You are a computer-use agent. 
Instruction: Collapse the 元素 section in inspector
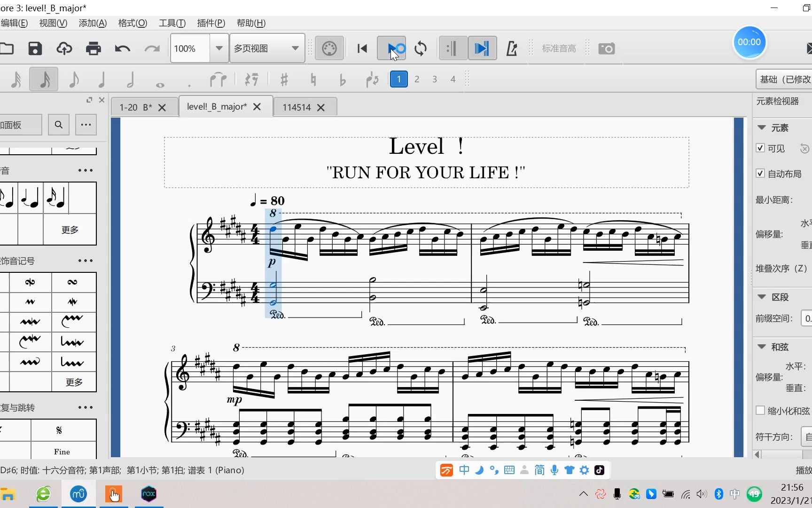click(762, 127)
